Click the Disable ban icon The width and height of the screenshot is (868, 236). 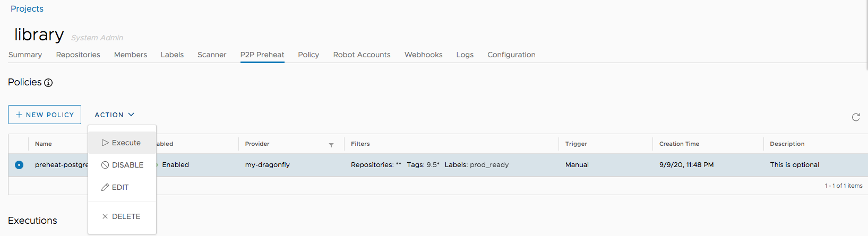tap(105, 165)
